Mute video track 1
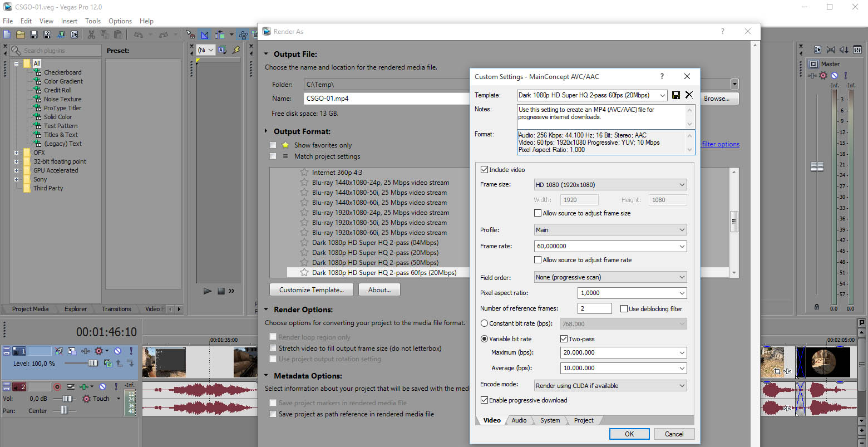The width and height of the screenshot is (868, 447). (x=117, y=351)
